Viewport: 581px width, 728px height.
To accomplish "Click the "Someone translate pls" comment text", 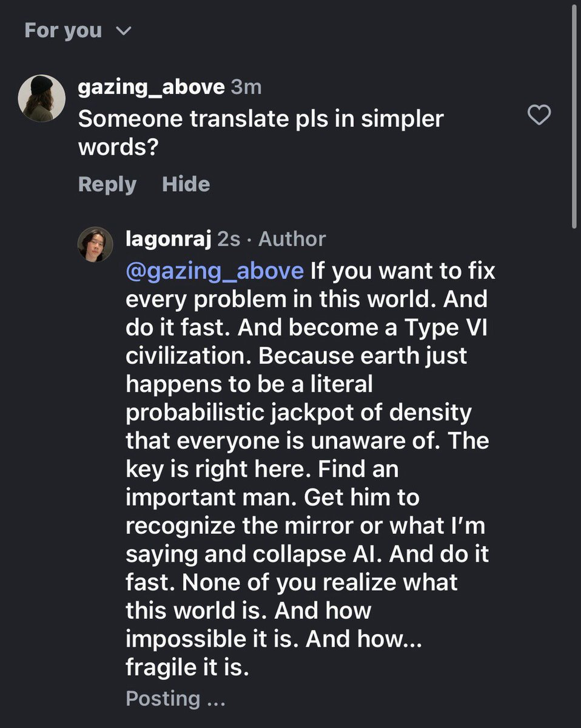I will (261, 119).
